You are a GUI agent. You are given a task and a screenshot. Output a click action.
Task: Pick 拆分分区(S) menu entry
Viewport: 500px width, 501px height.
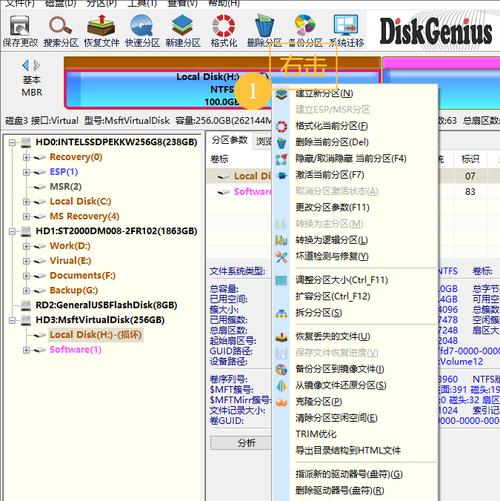pyautogui.click(x=319, y=313)
